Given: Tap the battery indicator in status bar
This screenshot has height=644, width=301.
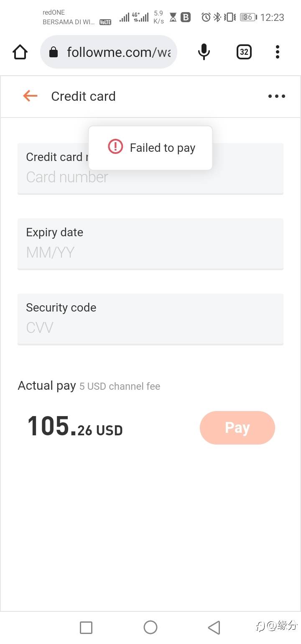Looking at the screenshot, I should tap(248, 17).
